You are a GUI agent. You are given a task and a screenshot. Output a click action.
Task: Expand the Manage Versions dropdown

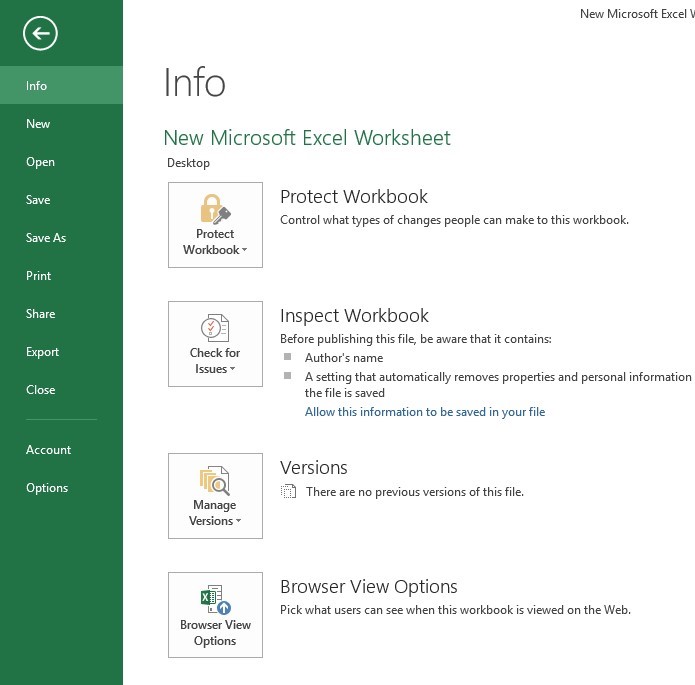pos(215,521)
